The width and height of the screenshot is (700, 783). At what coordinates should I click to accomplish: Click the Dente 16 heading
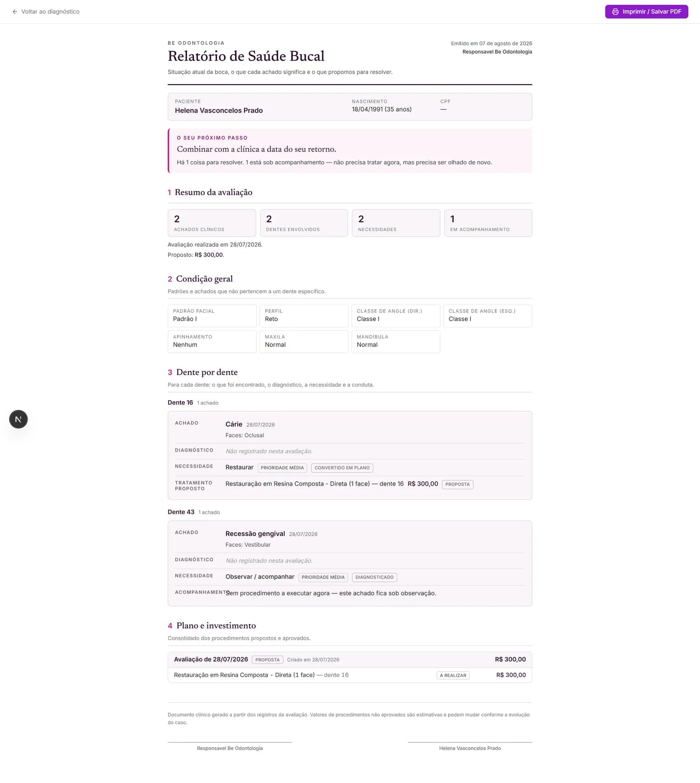click(x=180, y=402)
